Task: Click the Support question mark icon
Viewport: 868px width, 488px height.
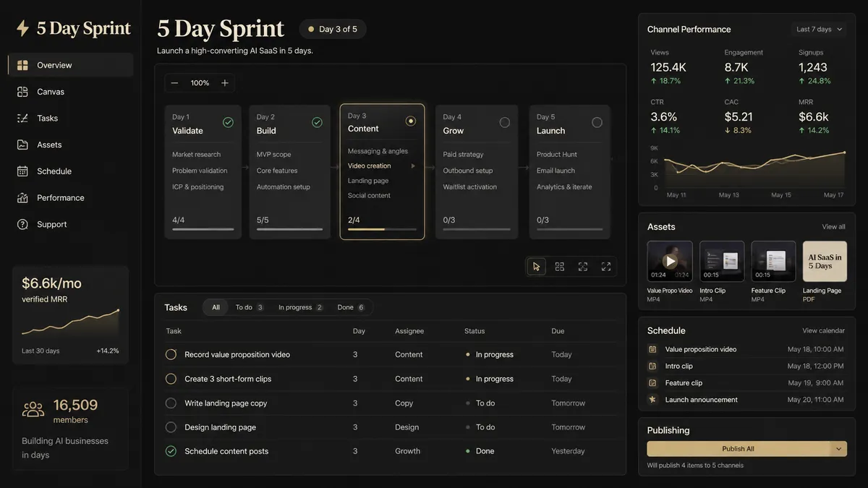Action: click(22, 224)
